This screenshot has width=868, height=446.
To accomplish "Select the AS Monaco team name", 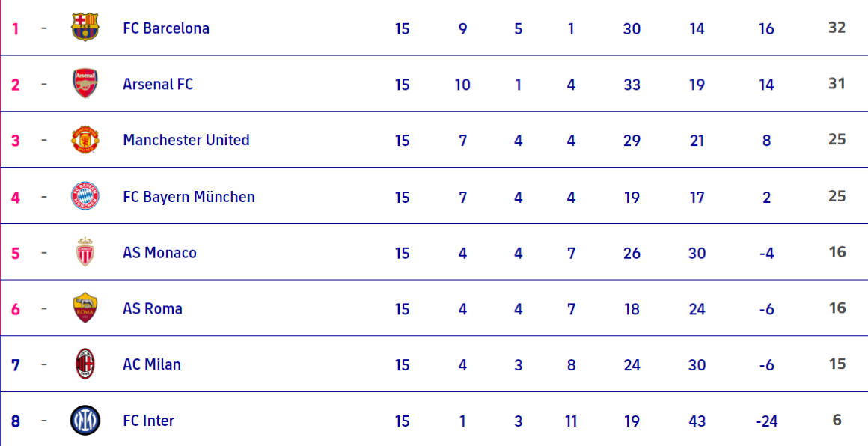I will [159, 253].
